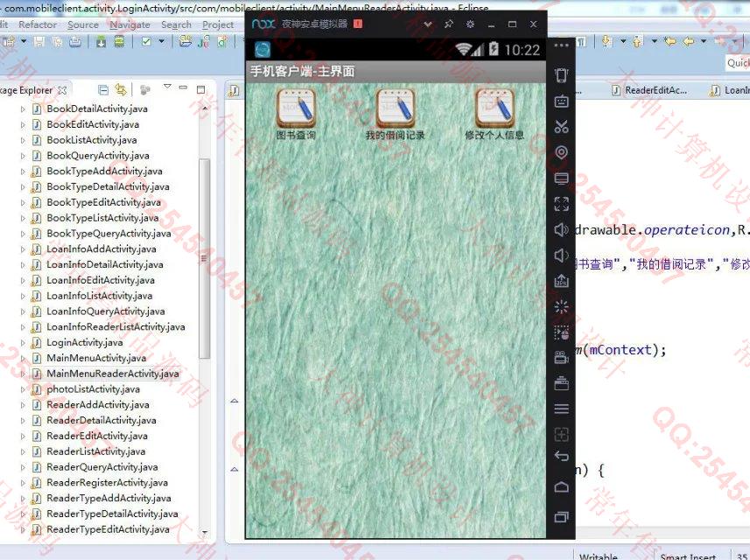Click Nox video recorder icon
The width and height of the screenshot is (750, 560).
click(x=562, y=357)
